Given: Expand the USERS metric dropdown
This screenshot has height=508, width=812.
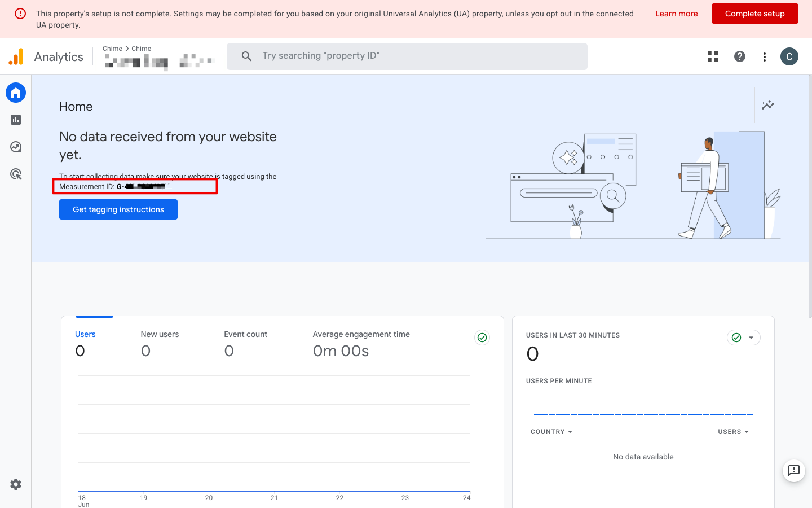Looking at the screenshot, I should 734,432.
